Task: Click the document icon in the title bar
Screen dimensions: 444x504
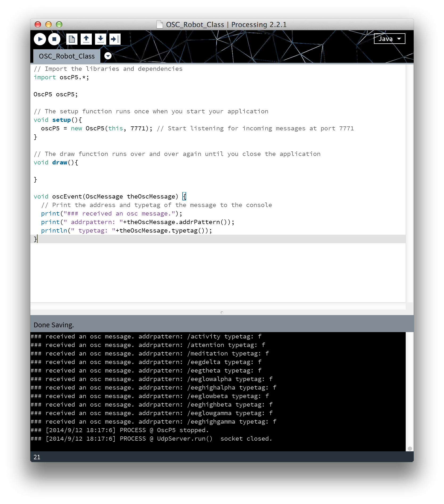Action: pos(160,24)
